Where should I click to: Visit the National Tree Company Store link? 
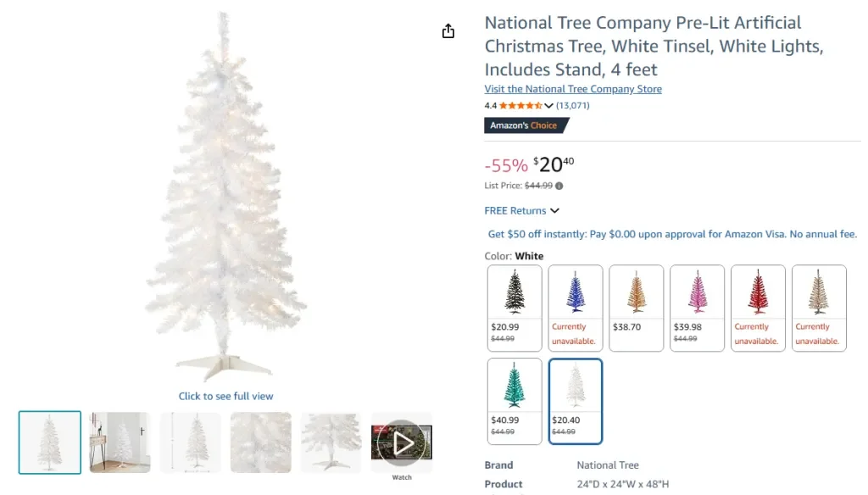(x=573, y=88)
